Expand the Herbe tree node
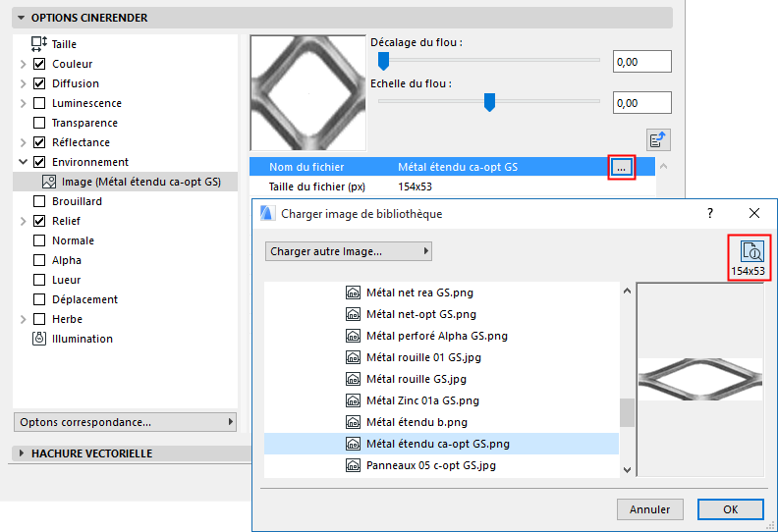 23,319
